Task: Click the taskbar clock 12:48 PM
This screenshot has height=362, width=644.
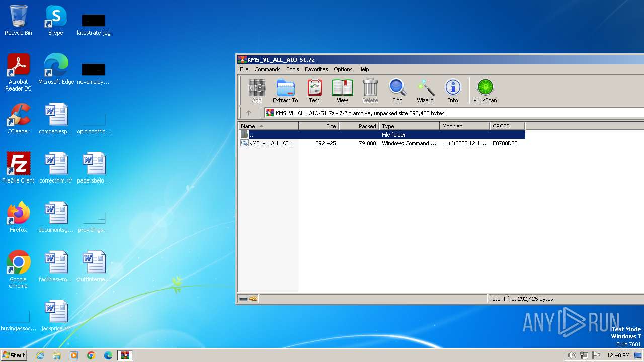Action: (618, 355)
